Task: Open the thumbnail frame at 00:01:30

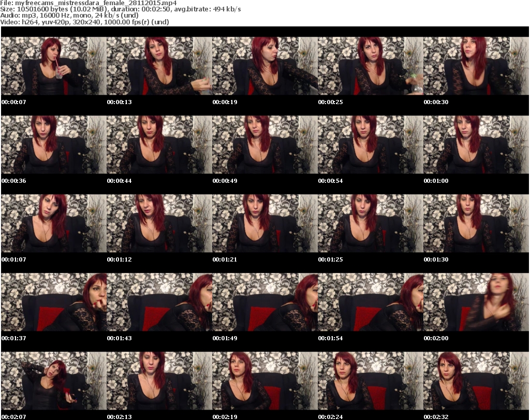Action: 476,224
